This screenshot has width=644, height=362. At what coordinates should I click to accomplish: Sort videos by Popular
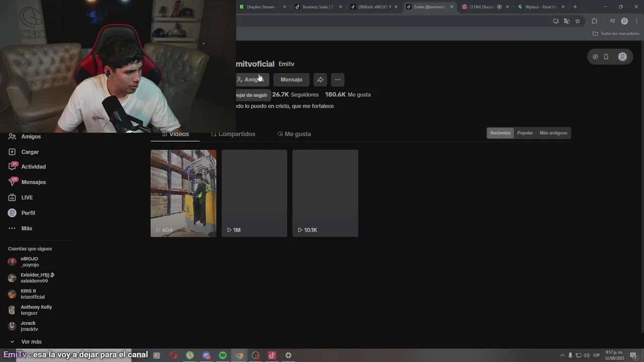click(x=525, y=133)
